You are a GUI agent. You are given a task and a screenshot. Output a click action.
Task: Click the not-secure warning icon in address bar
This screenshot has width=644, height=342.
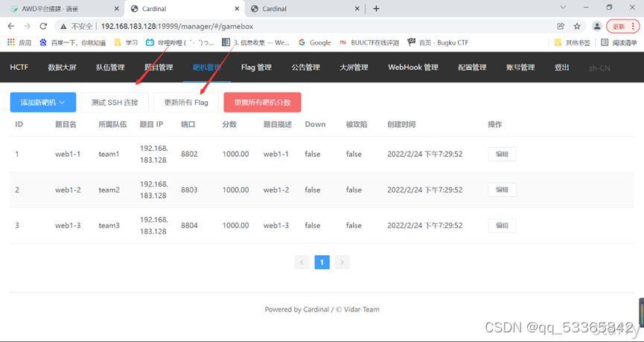tap(63, 26)
